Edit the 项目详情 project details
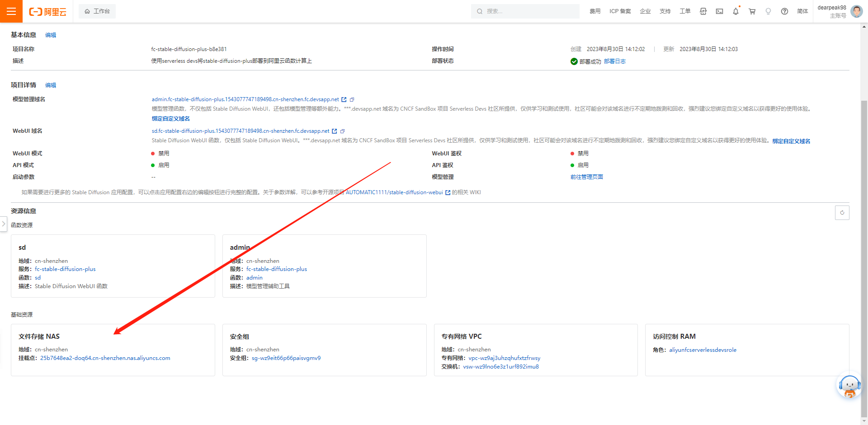 (x=51, y=85)
